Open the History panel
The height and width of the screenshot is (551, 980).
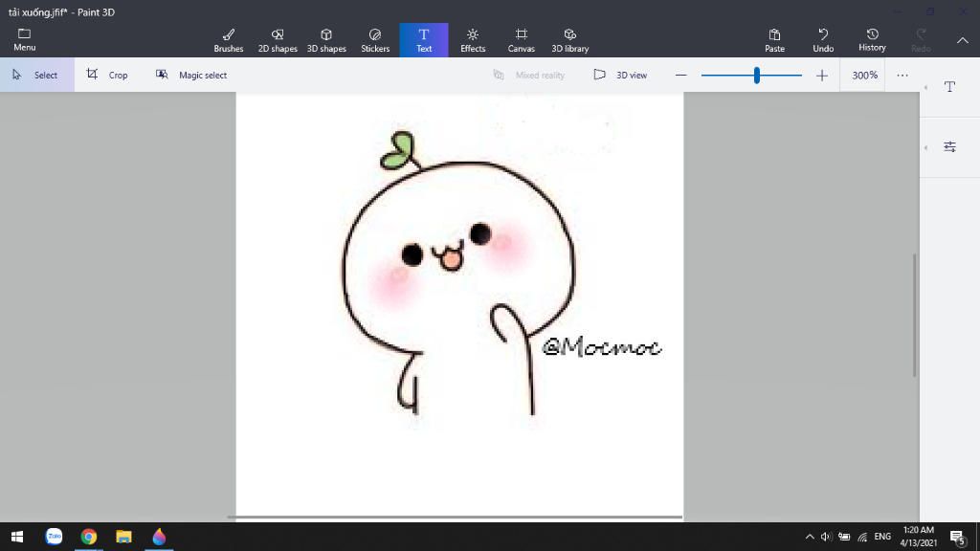coord(872,40)
